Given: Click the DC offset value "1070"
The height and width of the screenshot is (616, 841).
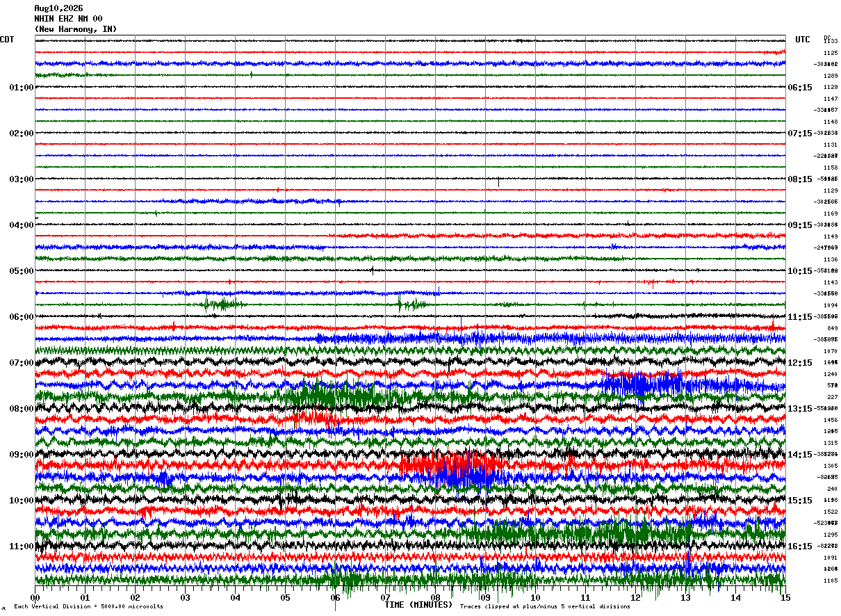Looking at the screenshot, I should click(x=831, y=351).
